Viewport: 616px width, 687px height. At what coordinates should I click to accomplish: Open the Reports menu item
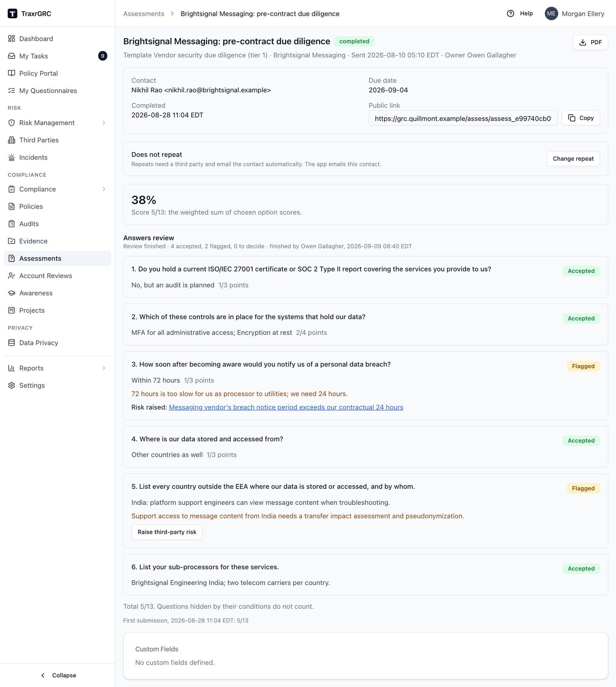pos(57,368)
